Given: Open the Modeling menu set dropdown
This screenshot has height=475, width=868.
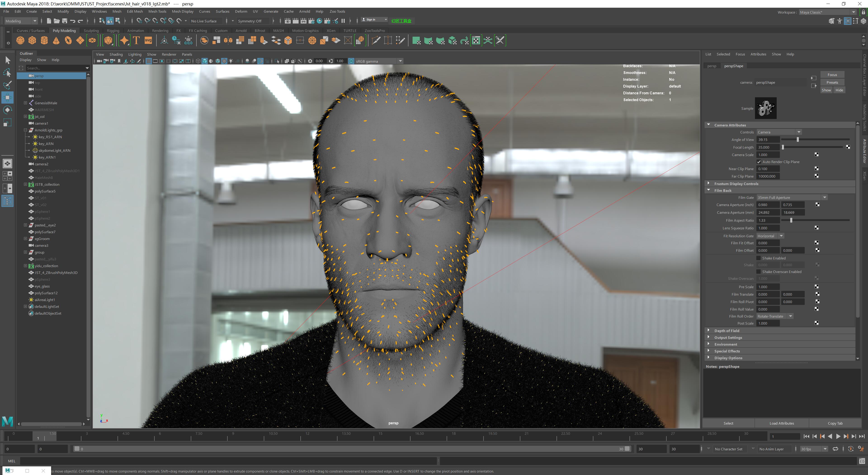Looking at the screenshot, I should (21, 21).
